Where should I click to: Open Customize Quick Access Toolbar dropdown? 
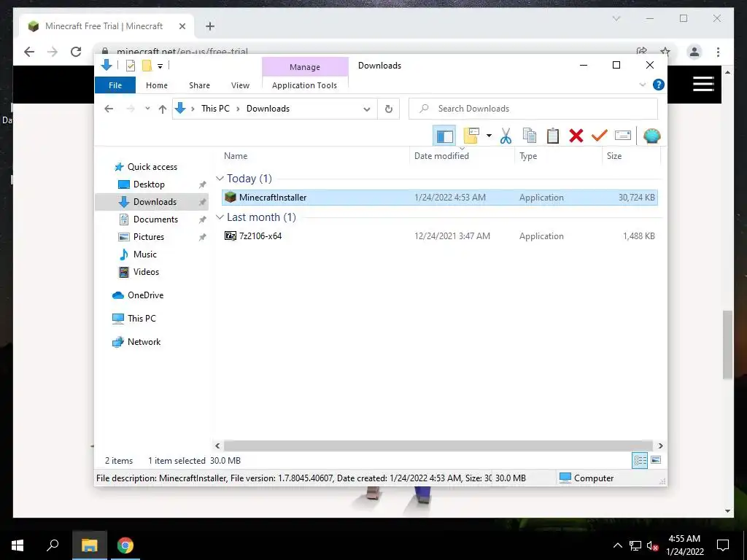click(x=160, y=66)
